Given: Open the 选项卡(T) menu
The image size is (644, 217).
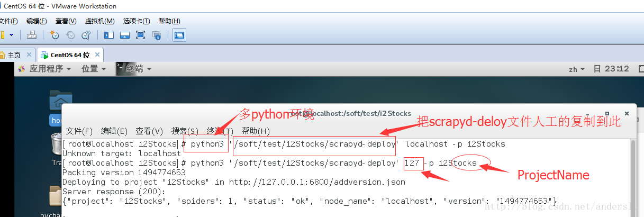Looking at the screenshot, I should coord(137,21).
